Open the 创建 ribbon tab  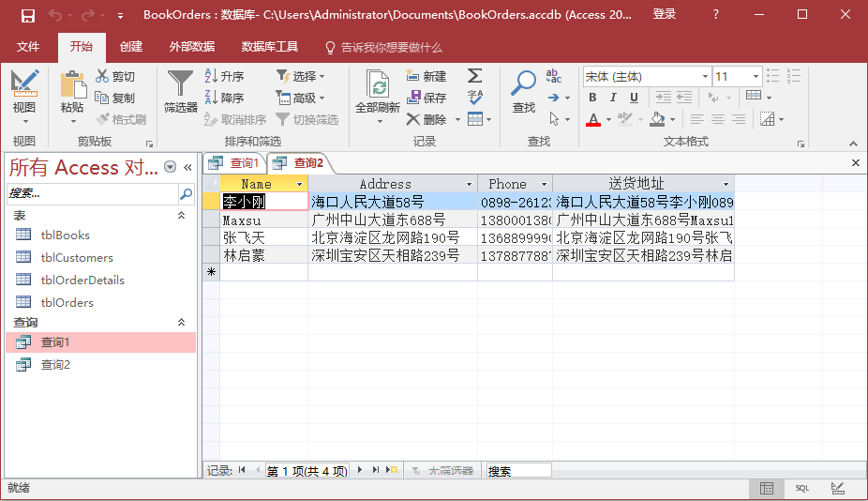[x=131, y=47]
